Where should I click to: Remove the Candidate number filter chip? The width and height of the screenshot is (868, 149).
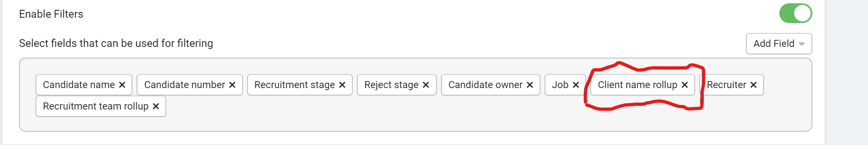tap(232, 85)
